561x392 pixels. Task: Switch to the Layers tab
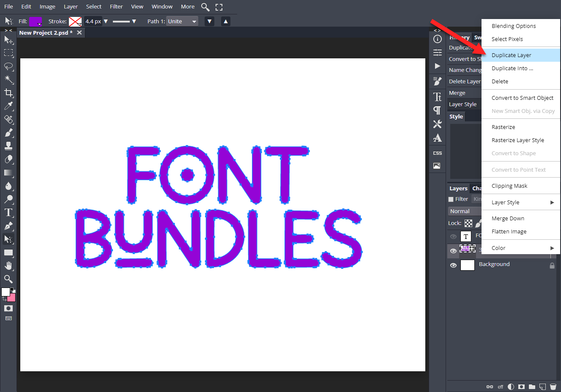458,188
